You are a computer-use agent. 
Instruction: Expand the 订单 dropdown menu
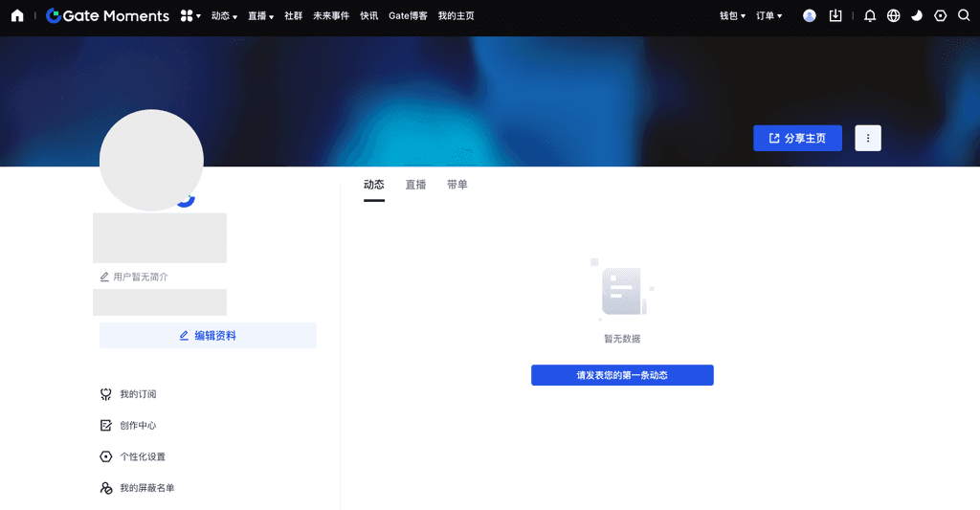click(x=768, y=16)
